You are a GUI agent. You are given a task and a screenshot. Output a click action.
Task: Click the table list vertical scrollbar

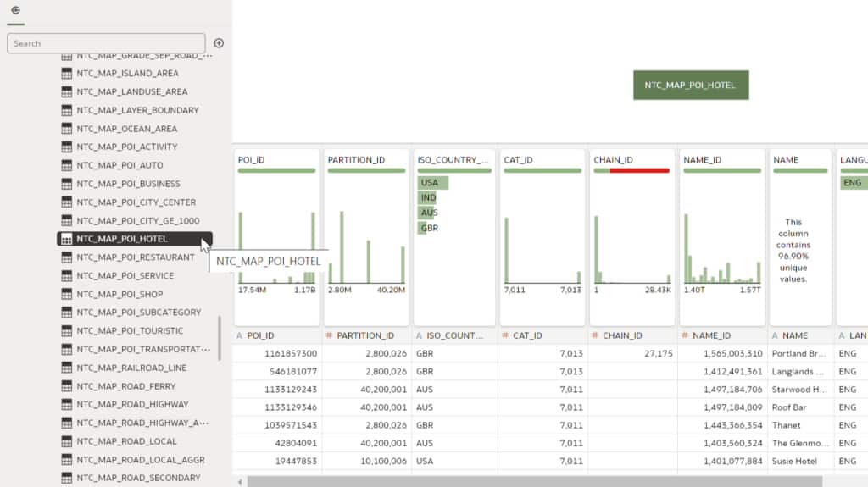click(220, 338)
